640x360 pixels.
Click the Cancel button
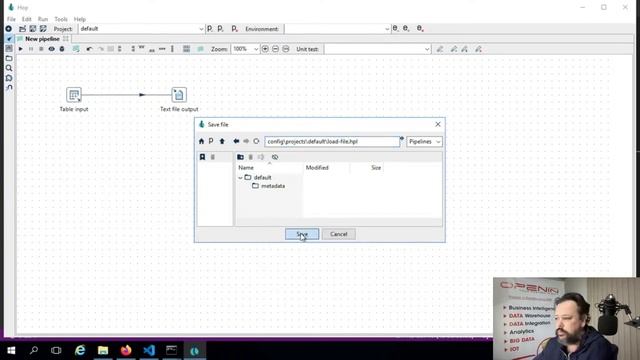point(339,234)
